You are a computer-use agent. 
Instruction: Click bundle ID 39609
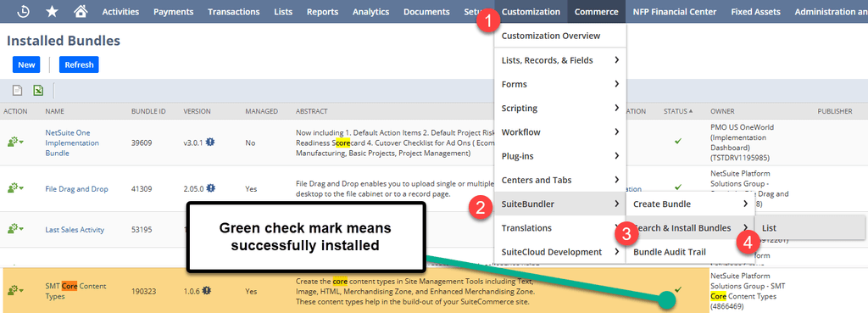pyautogui.click(x=142, y=143)
